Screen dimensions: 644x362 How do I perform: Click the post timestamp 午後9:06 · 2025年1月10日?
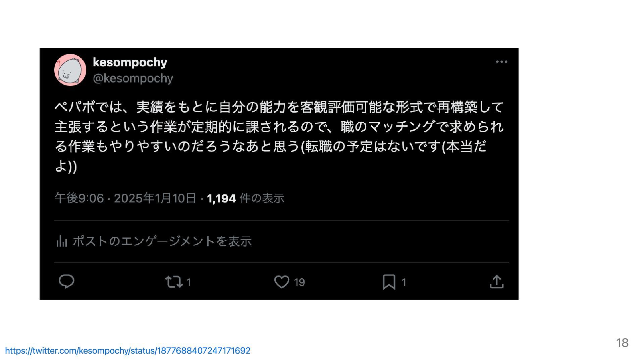[x=125, y=198]
